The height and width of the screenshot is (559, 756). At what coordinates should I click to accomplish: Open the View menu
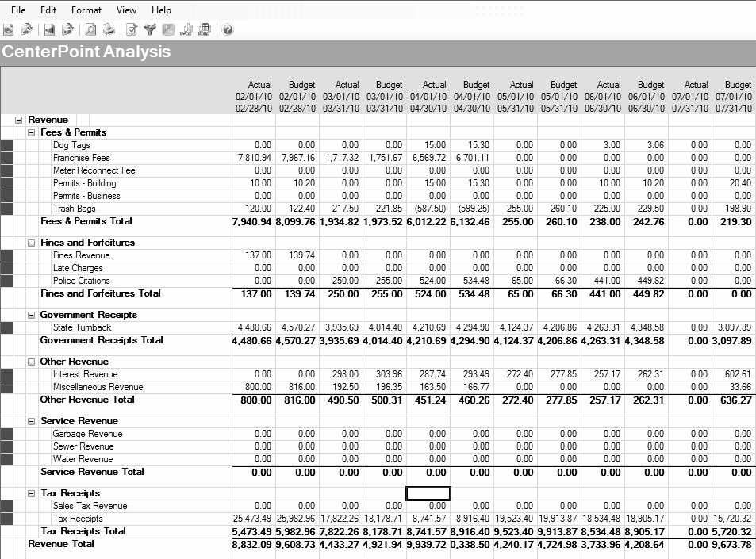[x=126, y=10]
